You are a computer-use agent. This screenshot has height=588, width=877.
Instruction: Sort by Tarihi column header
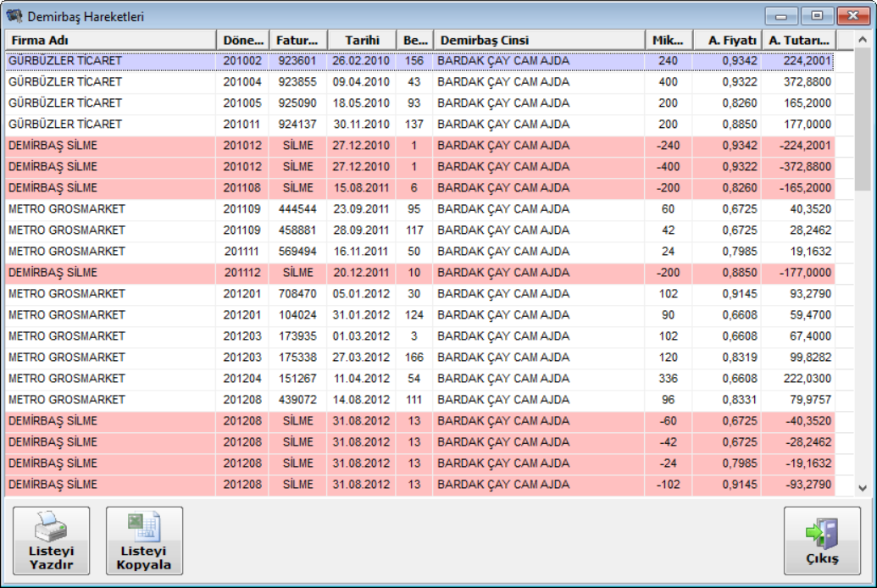click(x=361, y=40)
